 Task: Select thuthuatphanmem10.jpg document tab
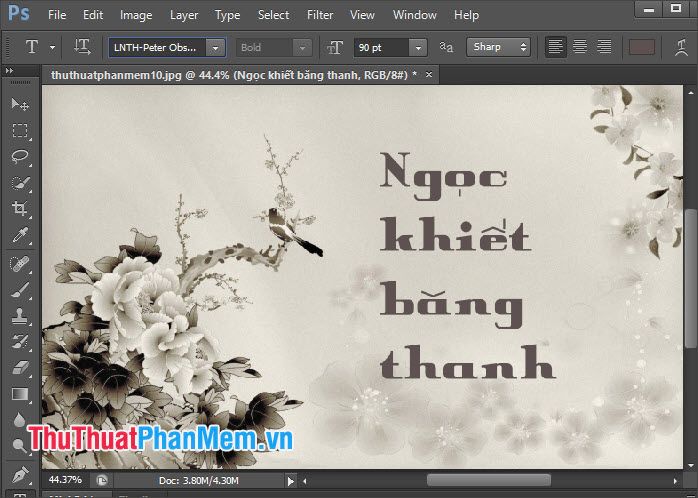coord(234,75)
